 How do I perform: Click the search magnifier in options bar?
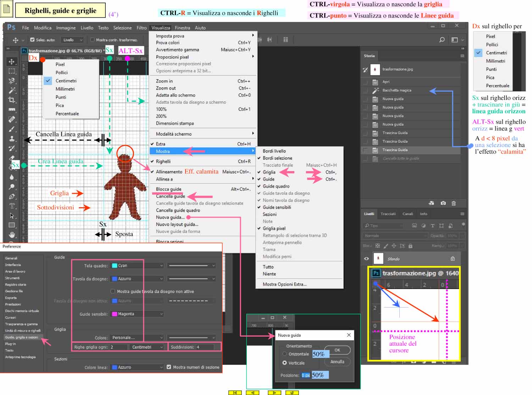click(442, 40)
